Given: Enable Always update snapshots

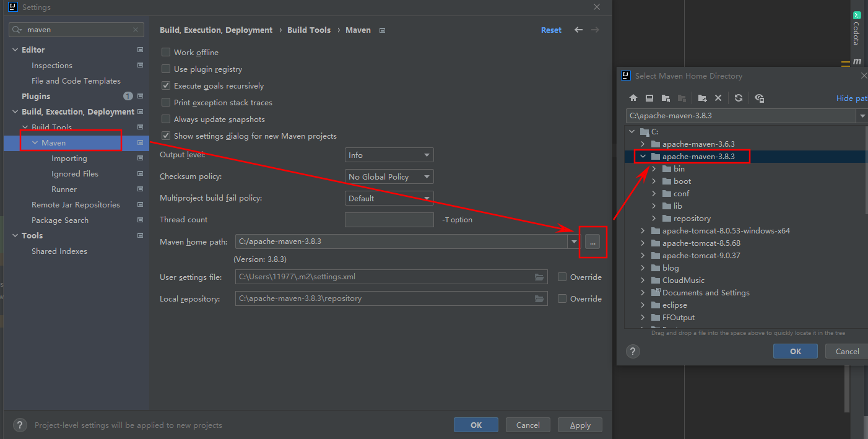Looking at the screenshot, I should [166, 119].
